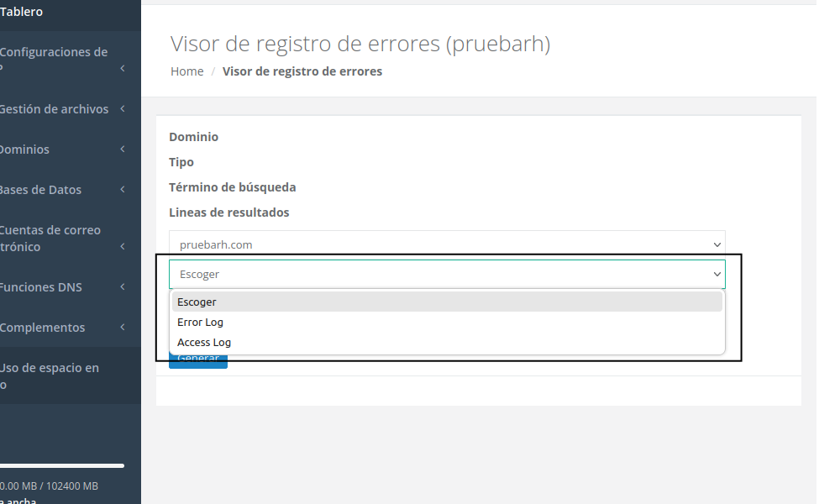Viewport: 840px width, 504px height.
Task: Expand the Funciones DNS chevron
Action: pyautogui.click(x=123, y=286)
